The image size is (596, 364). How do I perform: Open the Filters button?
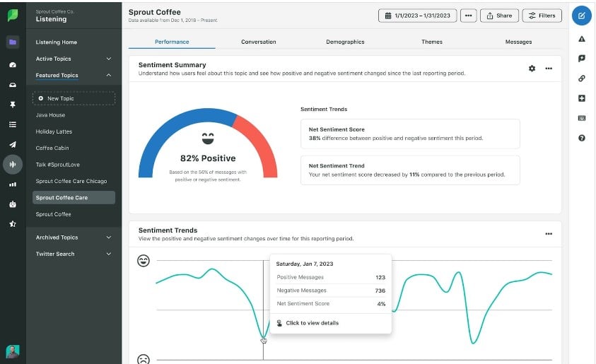click(x=542, y=16)
